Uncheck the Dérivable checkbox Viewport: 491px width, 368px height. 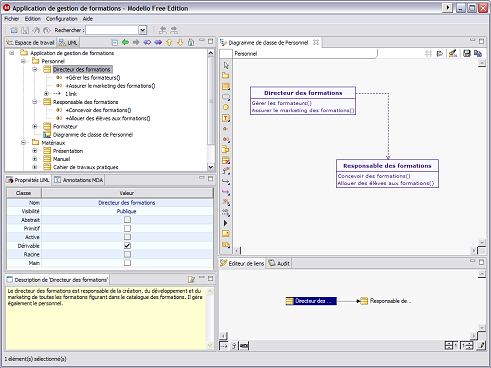[127, 246]
